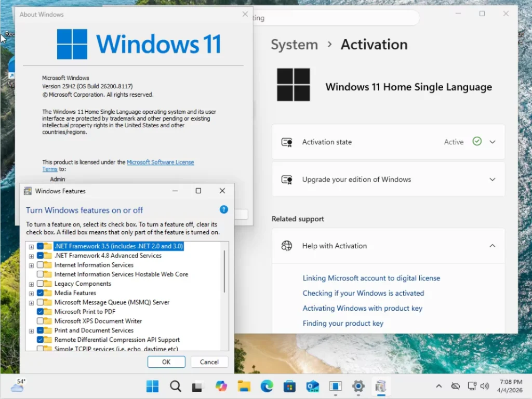Disable Microsoft Print to PDF checkbox
Image resolution: width=532 pixels, height=399 pixels.
pyautogui.click(x=41, y=312)
